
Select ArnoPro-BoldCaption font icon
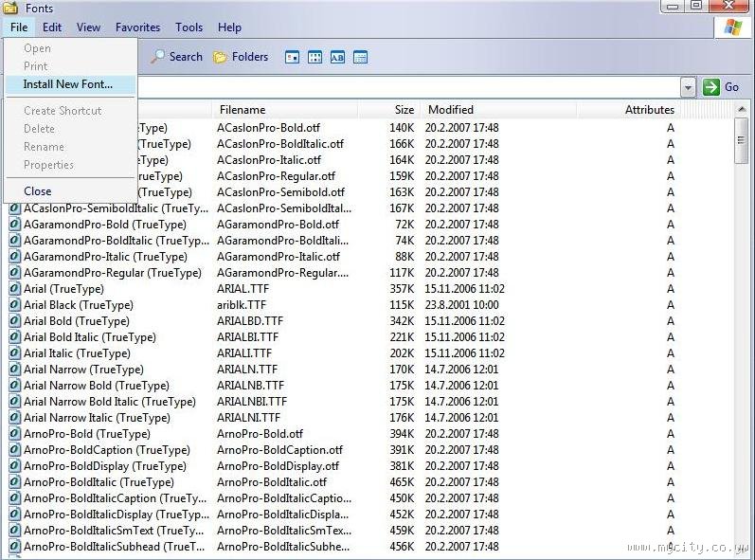point(15,450)
